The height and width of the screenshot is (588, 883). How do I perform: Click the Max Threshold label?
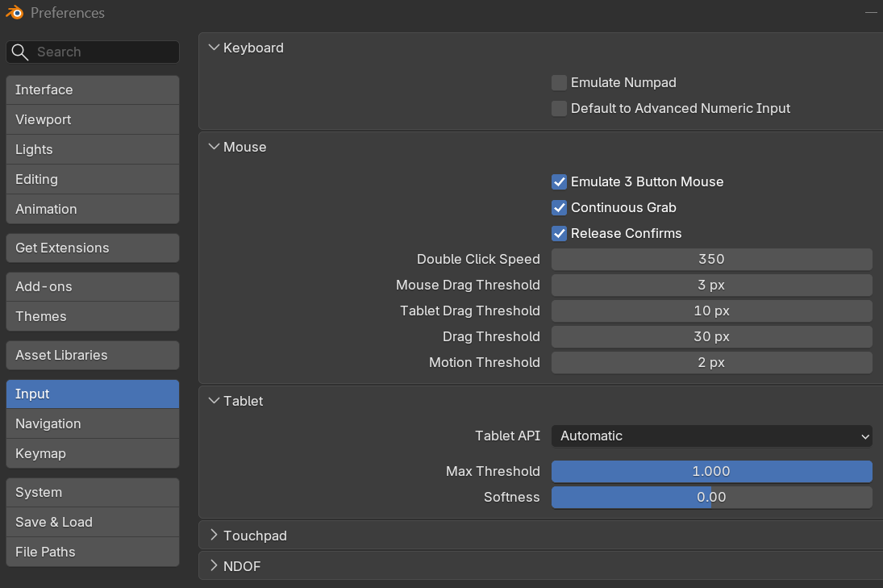coord(493,471)
